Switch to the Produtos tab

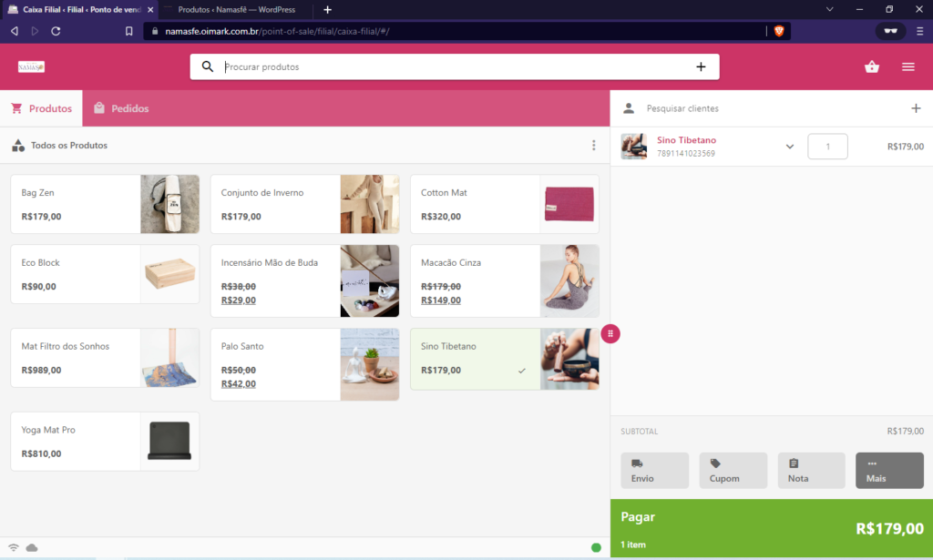(x=41, y=108)
